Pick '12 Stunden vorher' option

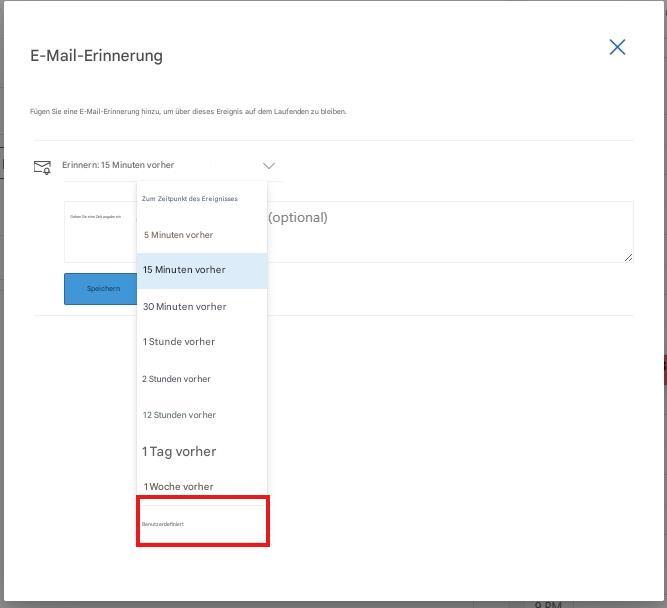pos(202,415)
